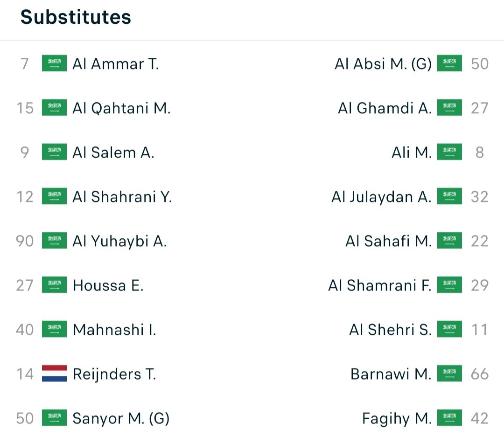Open Al Sahafi M. player profile

click(388, 241)
